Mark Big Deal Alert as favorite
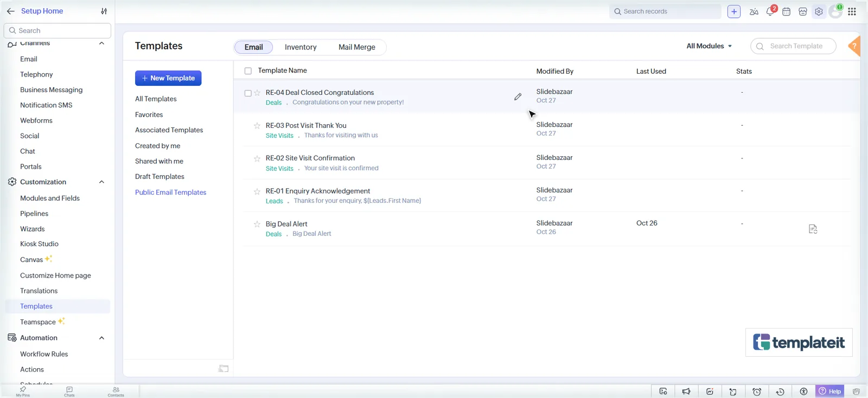 [x=257, y=224]
